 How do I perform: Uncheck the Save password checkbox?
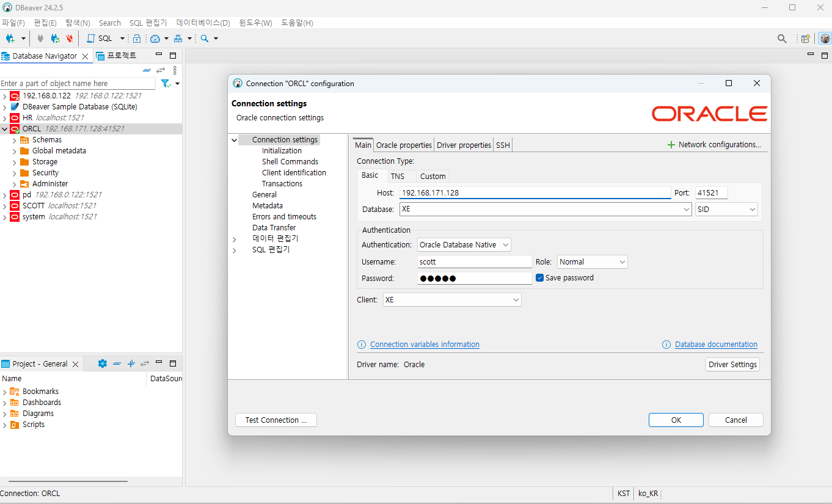(x=539, y=277)
